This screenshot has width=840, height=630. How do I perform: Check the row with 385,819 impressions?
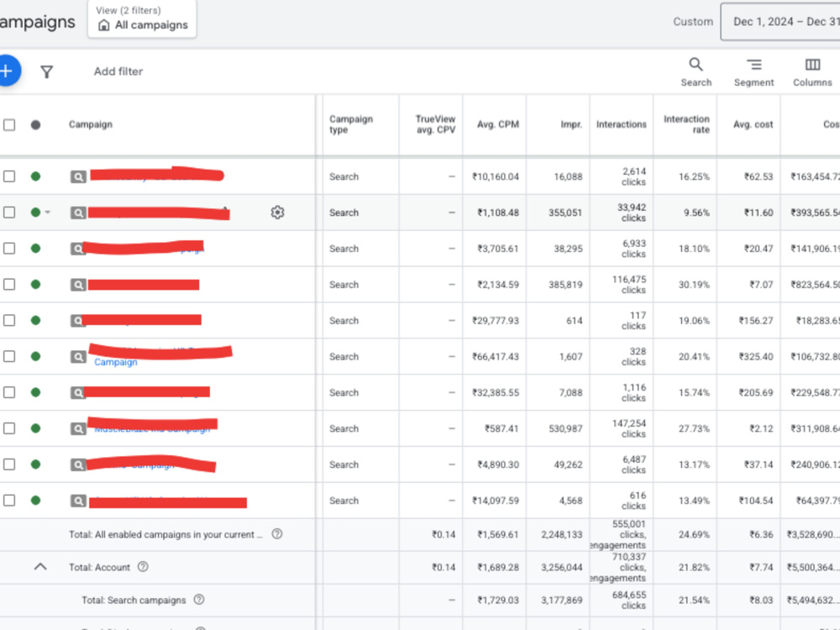(x=9, y=285)
